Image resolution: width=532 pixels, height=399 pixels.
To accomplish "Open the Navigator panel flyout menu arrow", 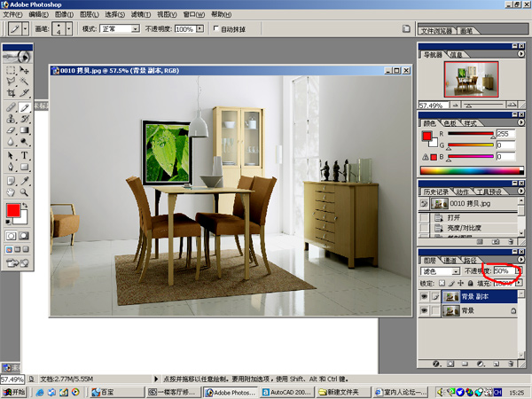I will point(520,54).
